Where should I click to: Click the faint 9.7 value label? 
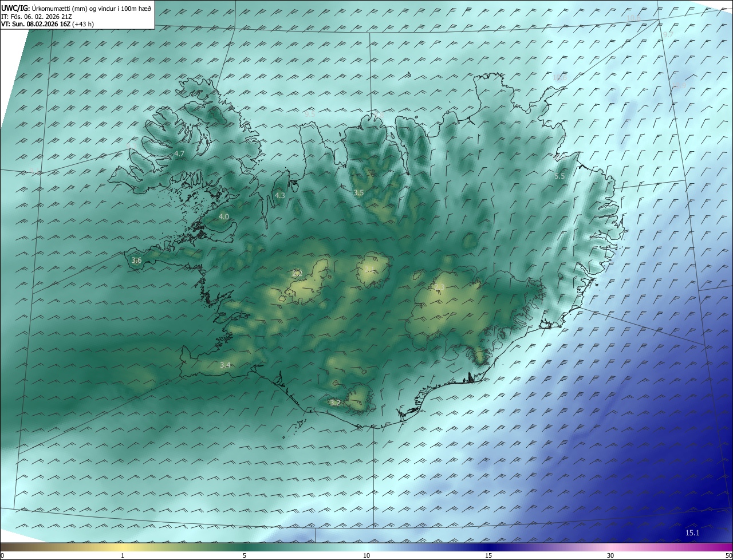668,35
